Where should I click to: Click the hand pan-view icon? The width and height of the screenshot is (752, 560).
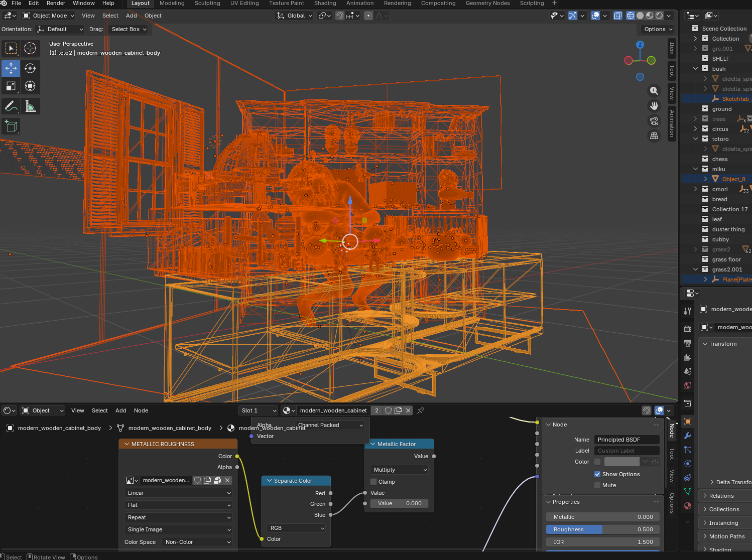[654, 106]
